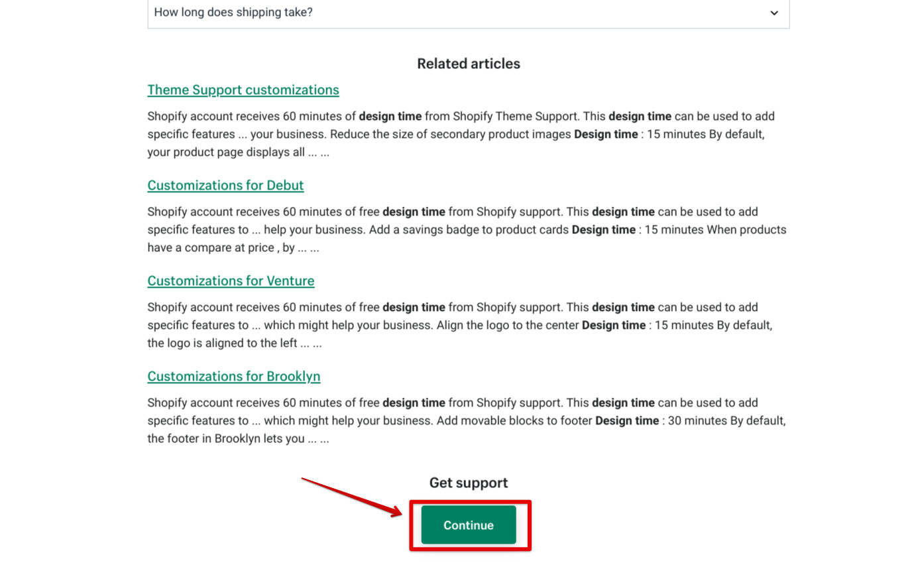Open the Customizations for Brooklyn link
The width and height of the screenshot is (924, 563).
pos(233,376)
